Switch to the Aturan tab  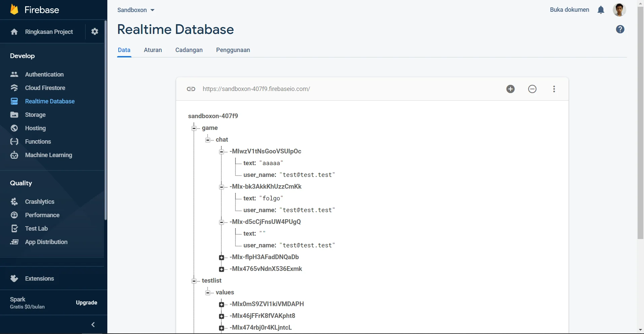(x=153, y=50)
